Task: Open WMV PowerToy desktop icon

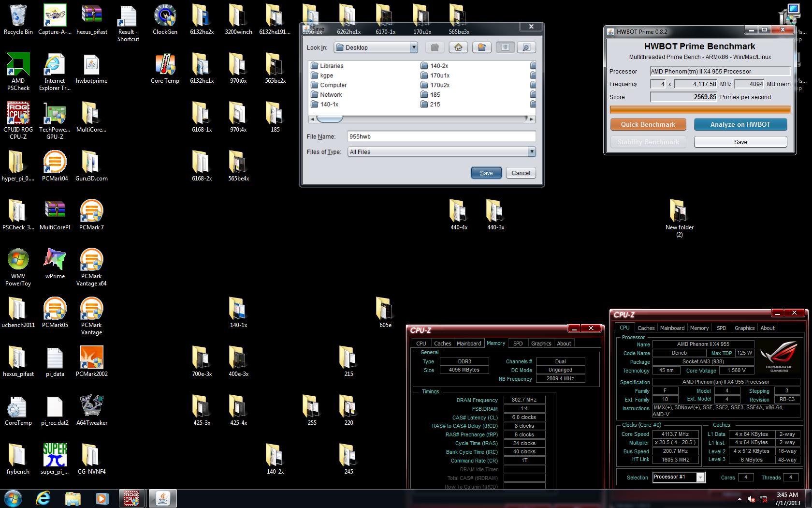Action: click(18, 268)
